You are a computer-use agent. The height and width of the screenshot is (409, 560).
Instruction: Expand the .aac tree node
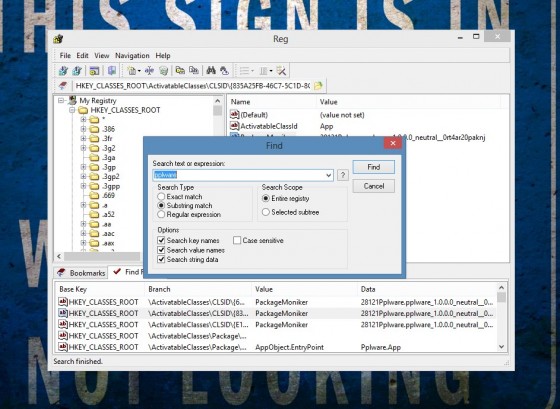pyautogui.click(x=83, y=234)
